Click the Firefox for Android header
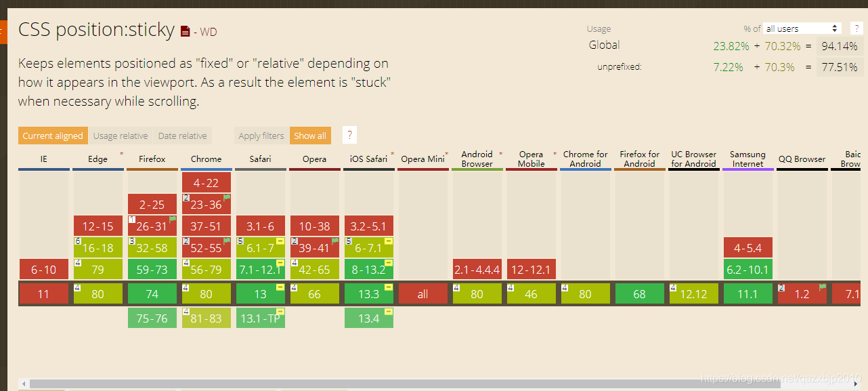The image size is (868, 391). 639,159
